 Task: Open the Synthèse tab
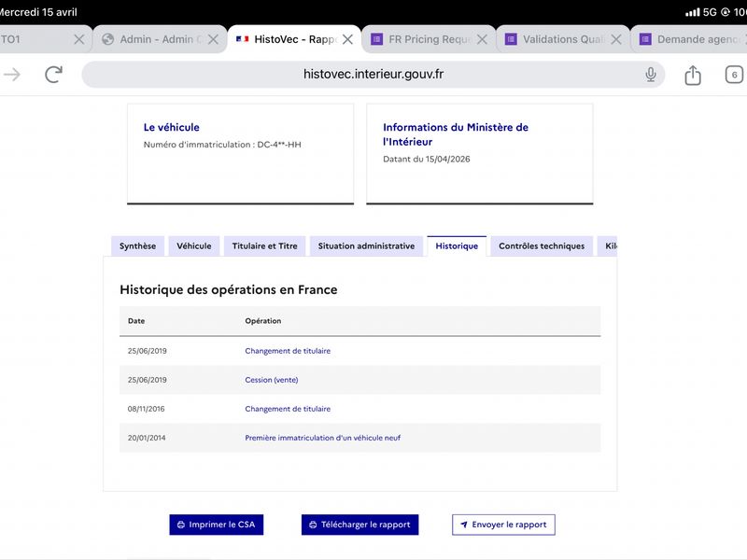137,246
